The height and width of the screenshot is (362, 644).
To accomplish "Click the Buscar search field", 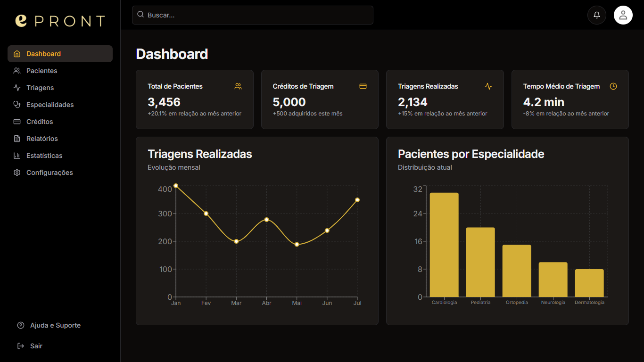I will [x=252, y=15].
